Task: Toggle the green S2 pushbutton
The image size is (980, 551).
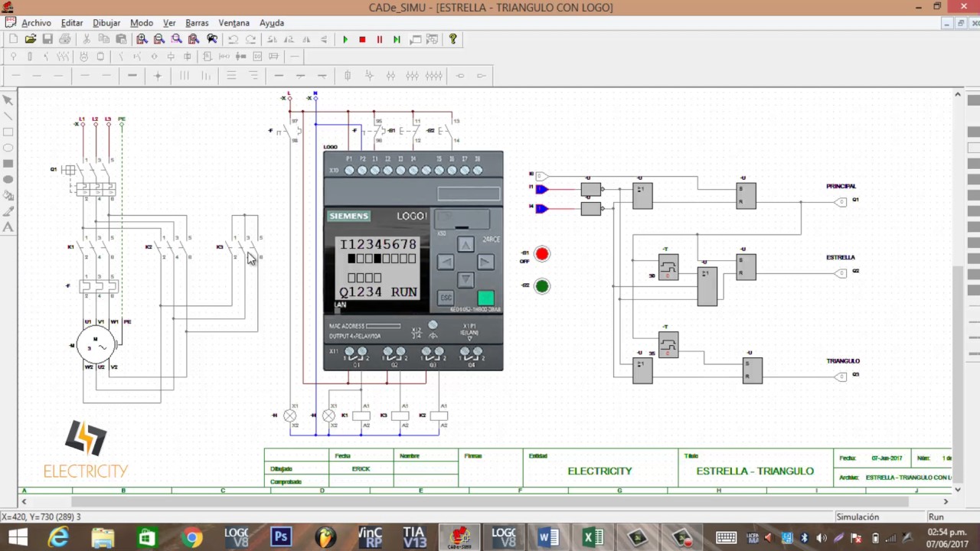Action: tap(542, 286)
